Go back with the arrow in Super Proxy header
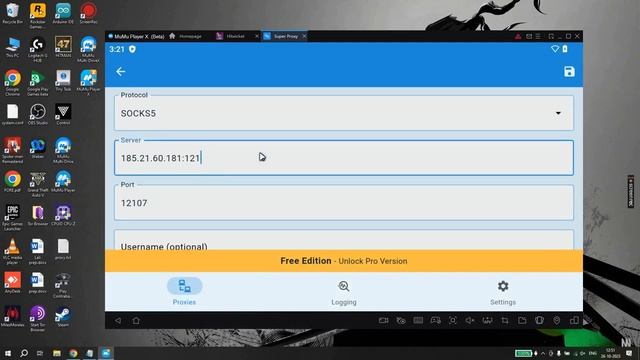This screenshot has height=360, width=640. (120, 71)
